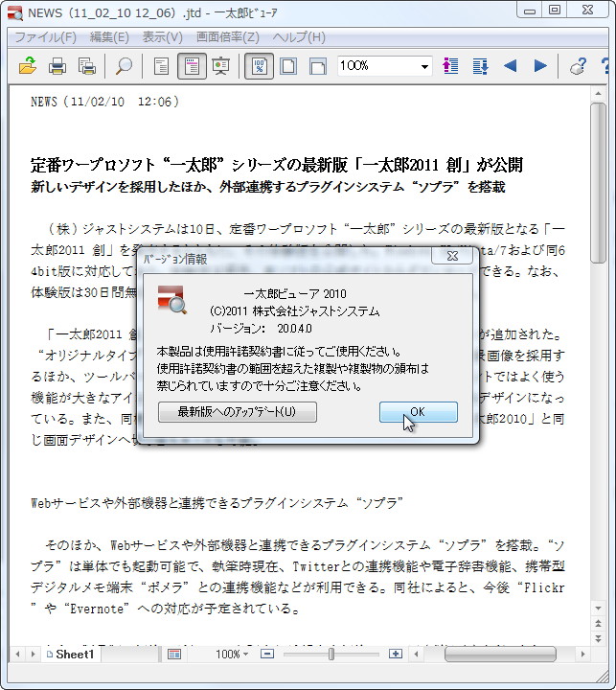Open the multi-page print settings icon

[x=86, y=66]
